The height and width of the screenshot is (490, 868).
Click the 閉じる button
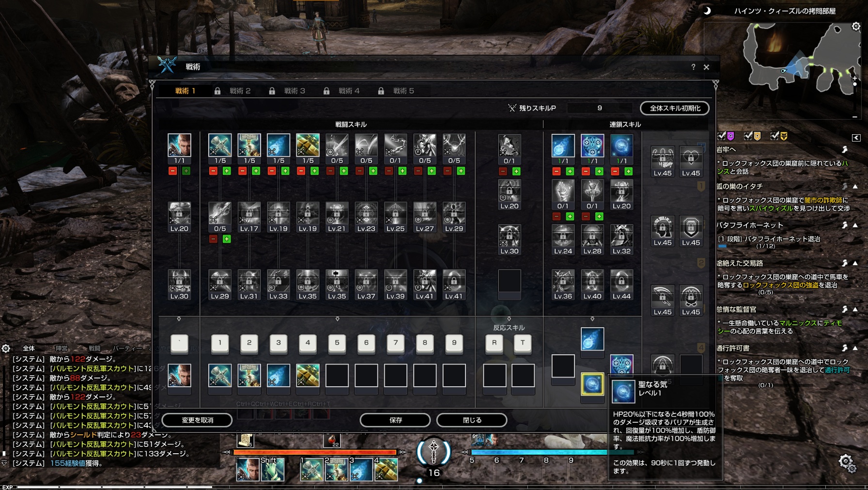pyautogui.click(x=472, y=420)
